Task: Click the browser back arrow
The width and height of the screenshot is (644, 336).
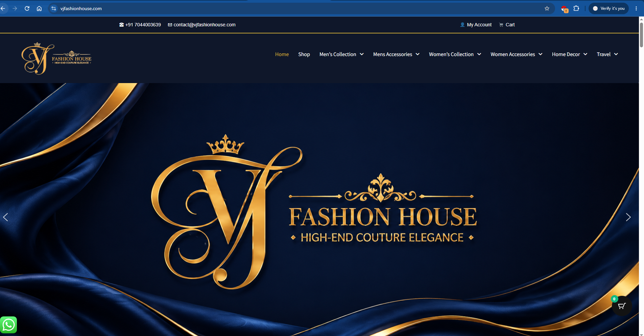Action: tap(3, 8)
